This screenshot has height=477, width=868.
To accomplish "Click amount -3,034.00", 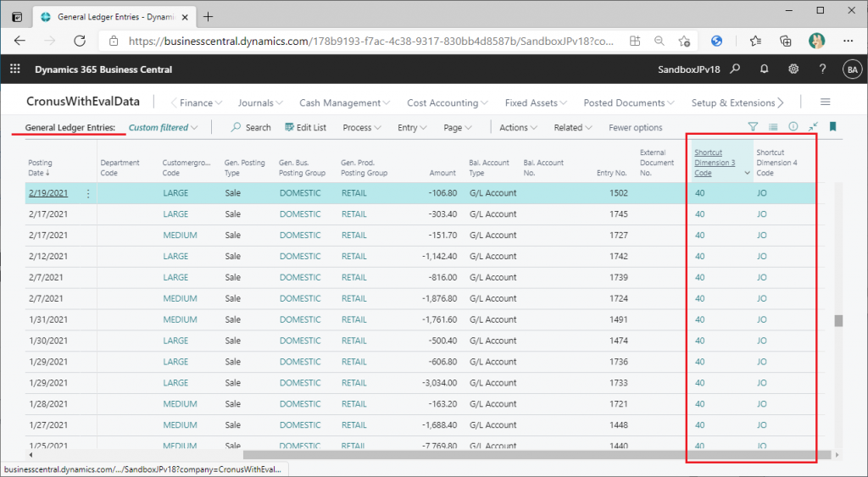I will point(440,383).
